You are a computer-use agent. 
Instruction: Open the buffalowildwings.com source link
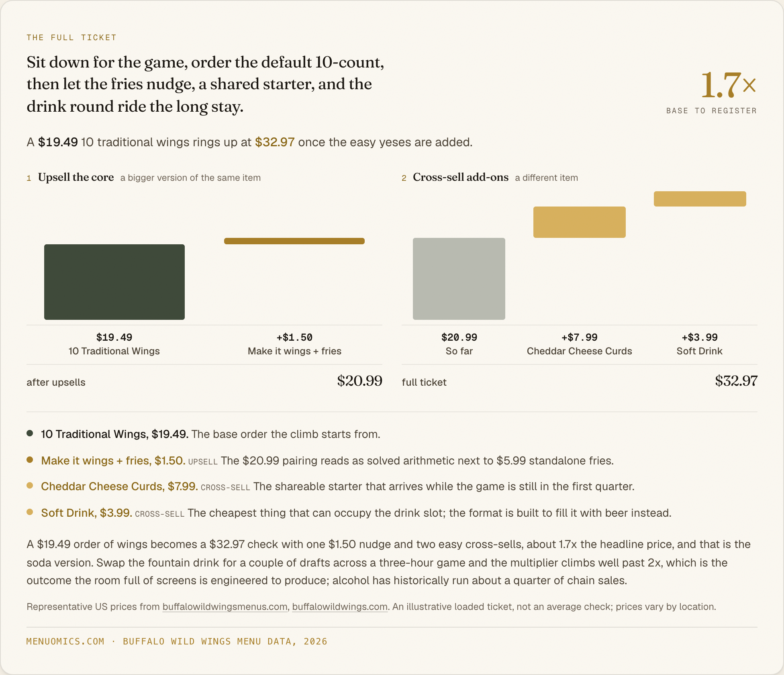click(x=340, y=607)
